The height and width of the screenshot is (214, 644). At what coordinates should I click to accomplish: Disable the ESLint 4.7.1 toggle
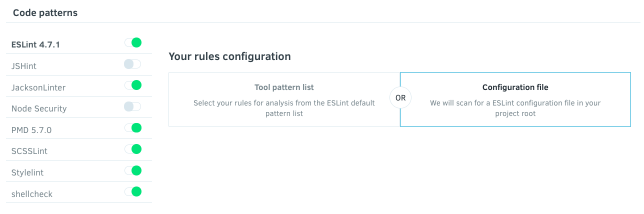click(133, 43)
